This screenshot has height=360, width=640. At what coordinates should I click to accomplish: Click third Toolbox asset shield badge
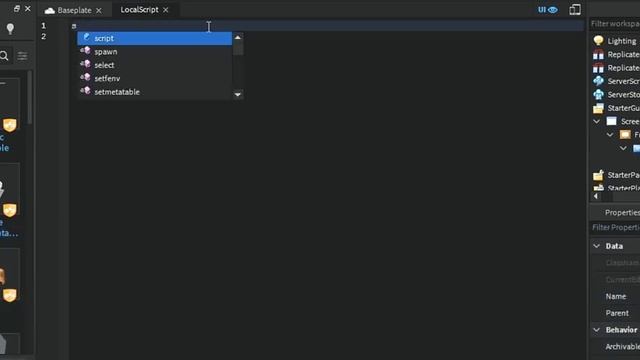[10, 295]
